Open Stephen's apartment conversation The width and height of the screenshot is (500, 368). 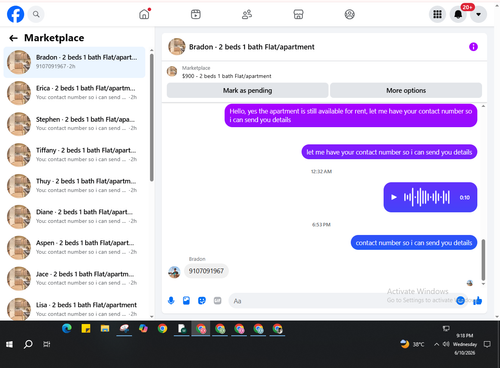pos(74,124)
